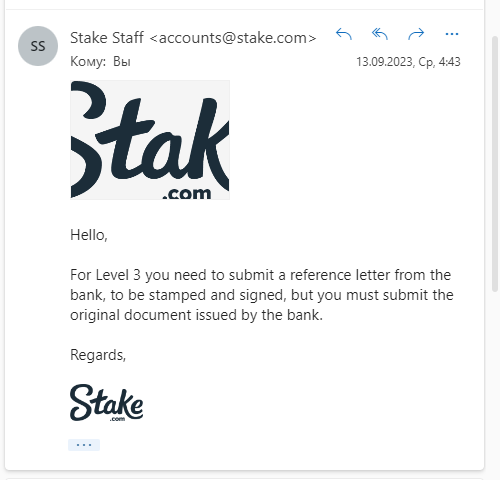The height and width of the screenshot is (480, 500).
Task: Click the sender name Stake Staff
Action: click(107, 38)
